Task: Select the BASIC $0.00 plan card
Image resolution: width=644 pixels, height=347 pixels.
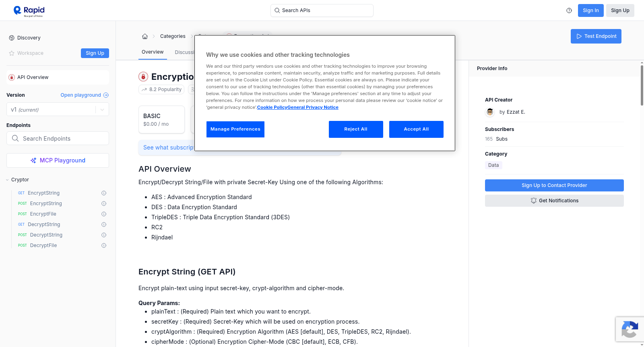Action: click(x=161, y=120)
